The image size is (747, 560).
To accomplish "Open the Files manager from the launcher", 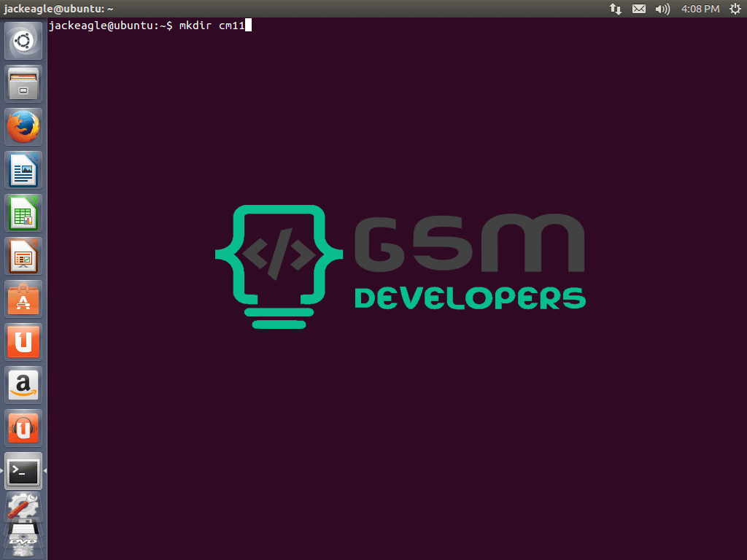I will [23, 84].
